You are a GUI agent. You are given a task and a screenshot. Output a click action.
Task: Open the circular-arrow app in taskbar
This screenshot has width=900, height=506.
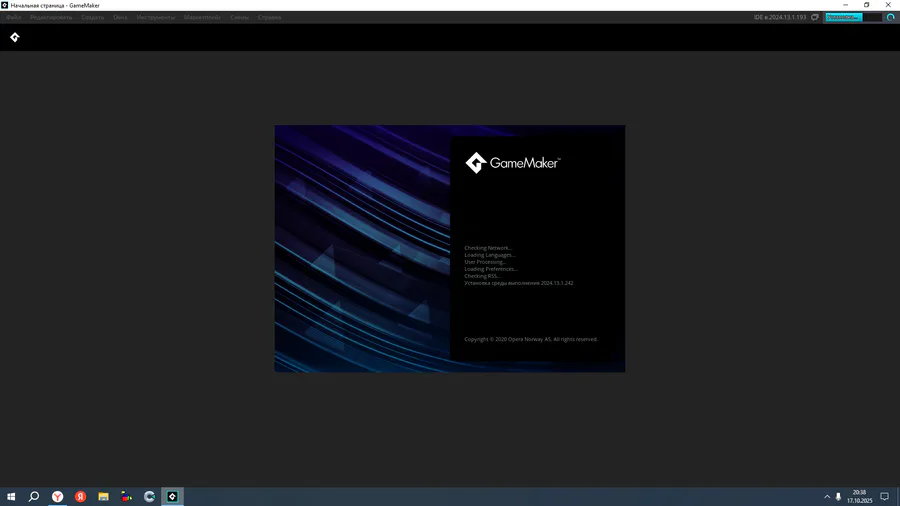[x=149, y=496]
